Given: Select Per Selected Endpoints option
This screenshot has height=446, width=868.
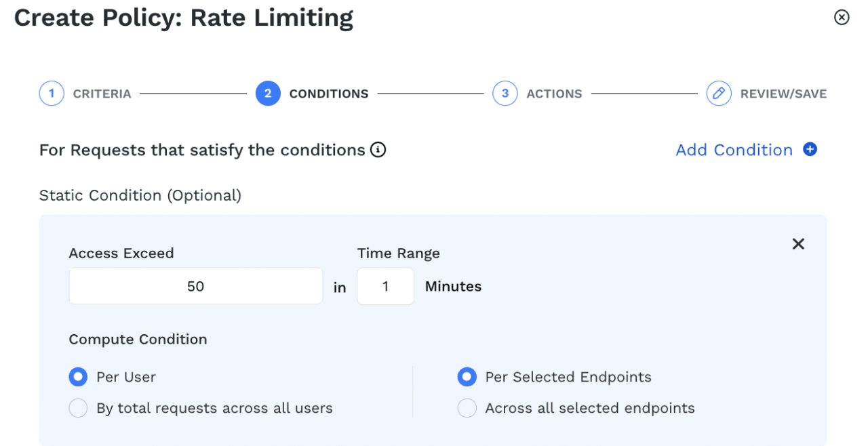Looking at the screenshot, I should coord(467,376).
